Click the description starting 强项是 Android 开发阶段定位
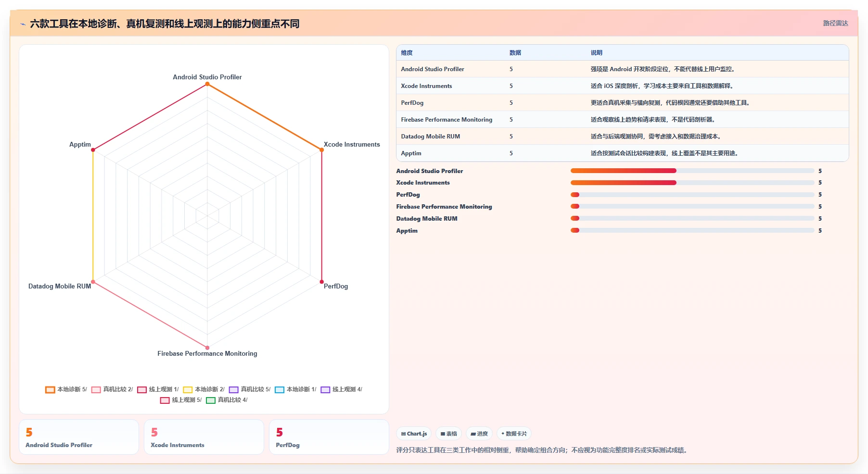 click(663, 69)
